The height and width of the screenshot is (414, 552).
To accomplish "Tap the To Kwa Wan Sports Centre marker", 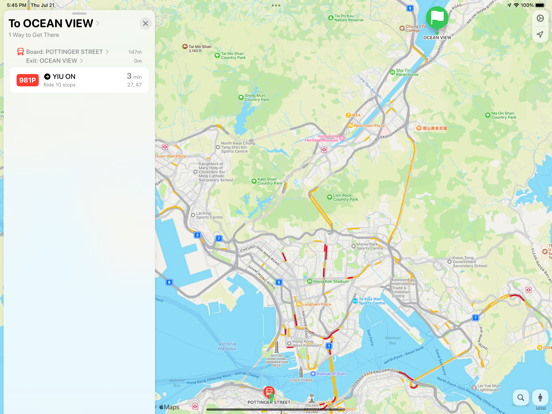I will coord(355,301).
